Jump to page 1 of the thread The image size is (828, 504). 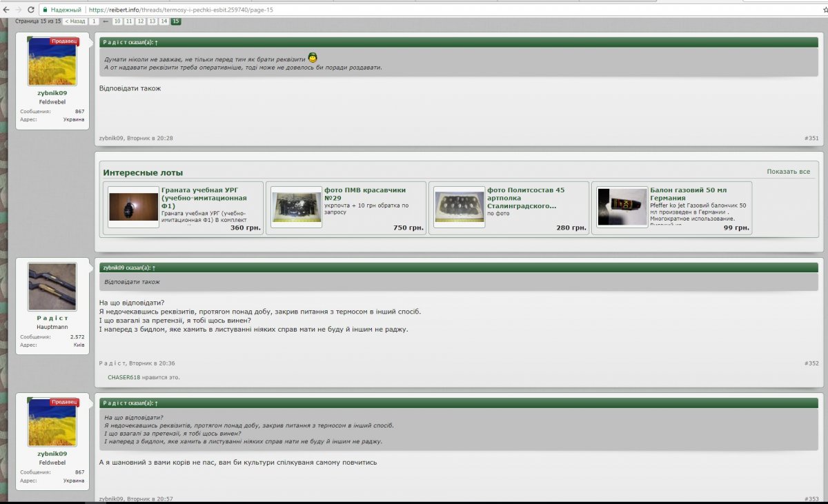[x=94, y=21]
